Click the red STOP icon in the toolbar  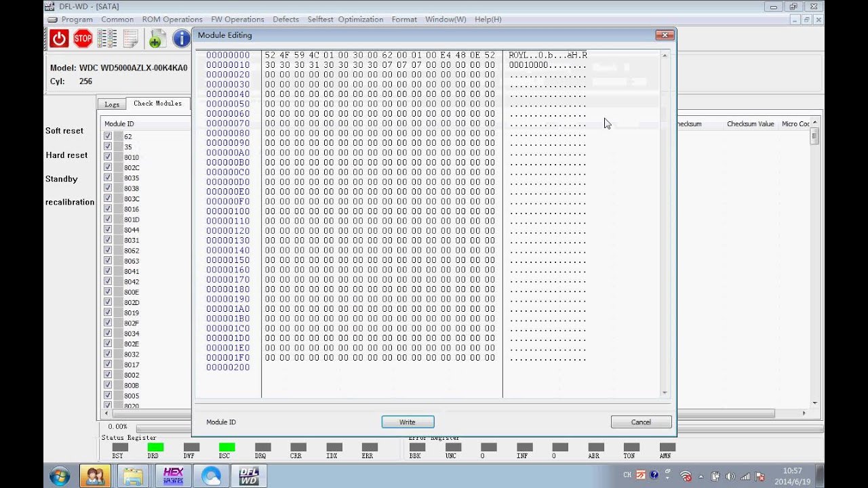point(83,39)
